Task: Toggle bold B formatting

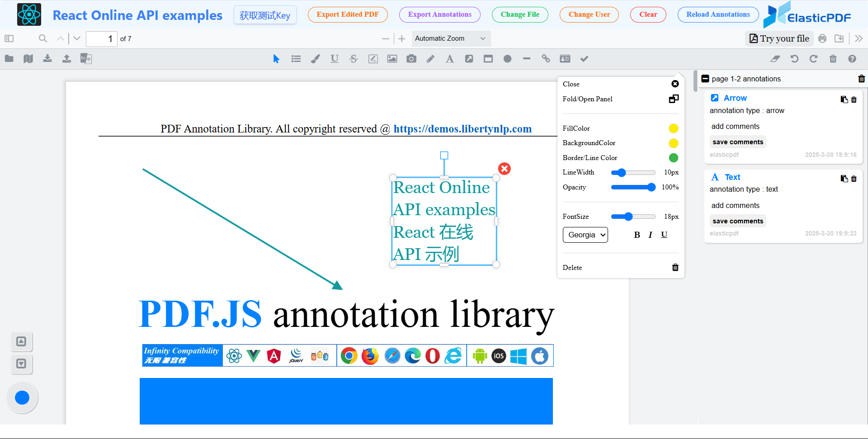Action: [637, 235]
